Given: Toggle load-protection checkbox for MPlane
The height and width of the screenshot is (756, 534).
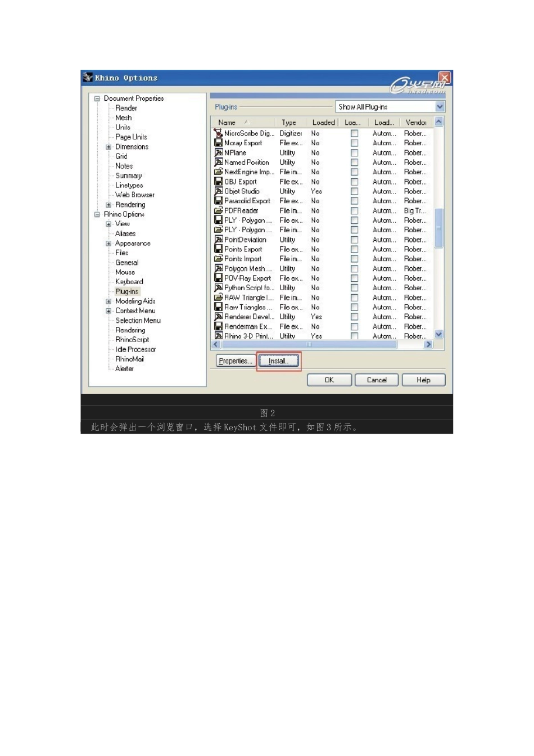Looking at the screenshot, I should [x=354, y=152].
